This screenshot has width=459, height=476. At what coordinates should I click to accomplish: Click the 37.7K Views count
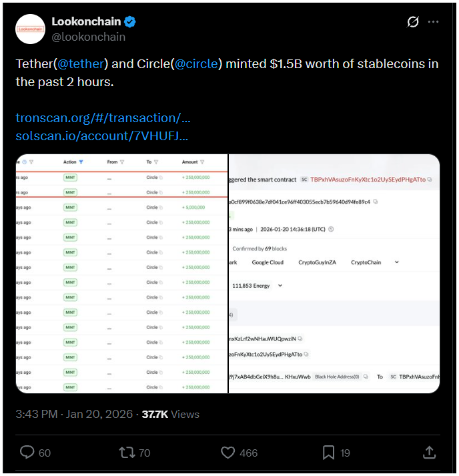(x=171, y=414)
